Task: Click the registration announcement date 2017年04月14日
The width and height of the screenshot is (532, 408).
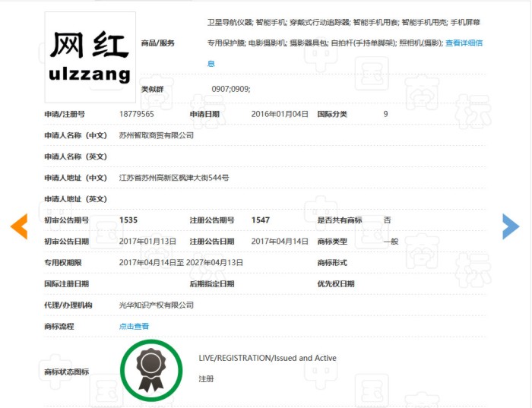Action: pyautogui.click(x=280, y=241)
